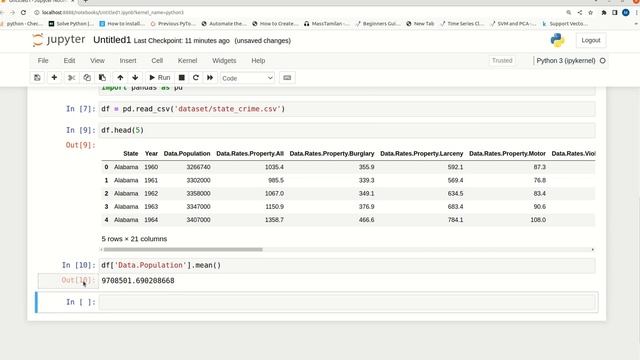Screen dimensions: 640x360
Task: Reload page with browser refresh icon
Action: 23,13
